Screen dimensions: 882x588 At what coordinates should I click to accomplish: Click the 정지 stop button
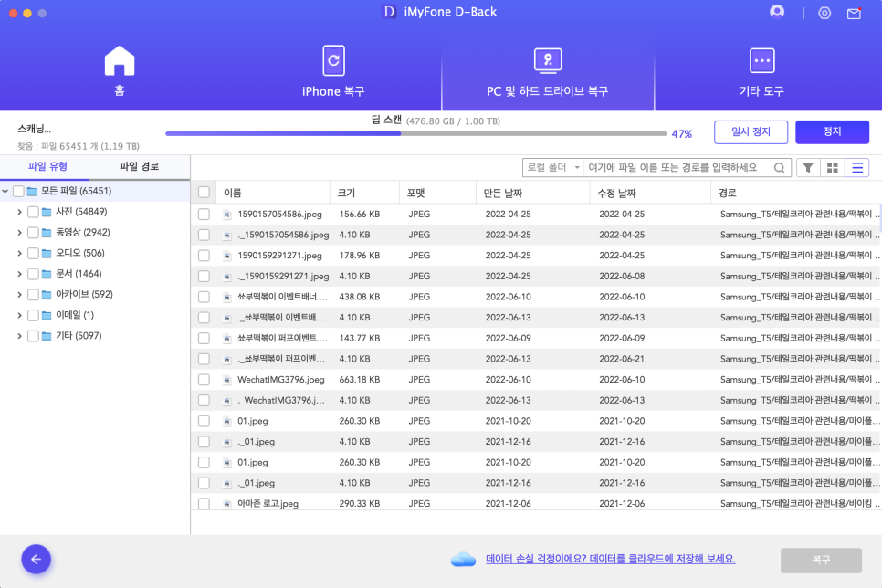[832, 132]
